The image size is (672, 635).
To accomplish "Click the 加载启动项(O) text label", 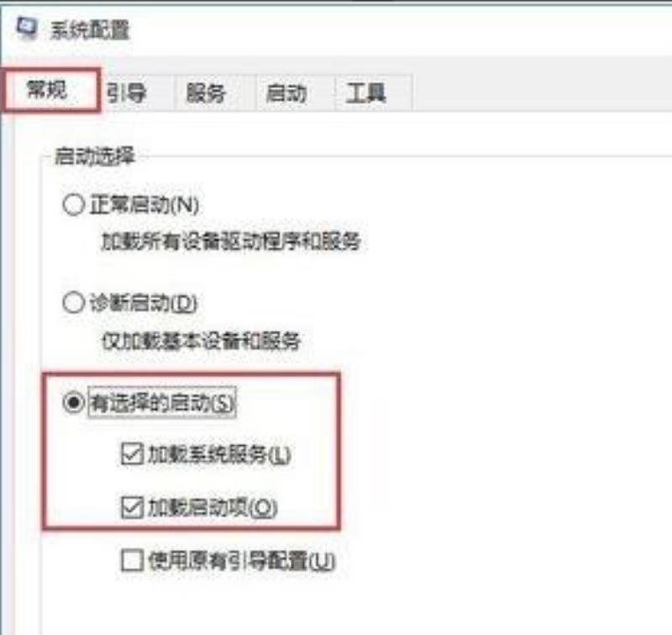I will (213, 507).
